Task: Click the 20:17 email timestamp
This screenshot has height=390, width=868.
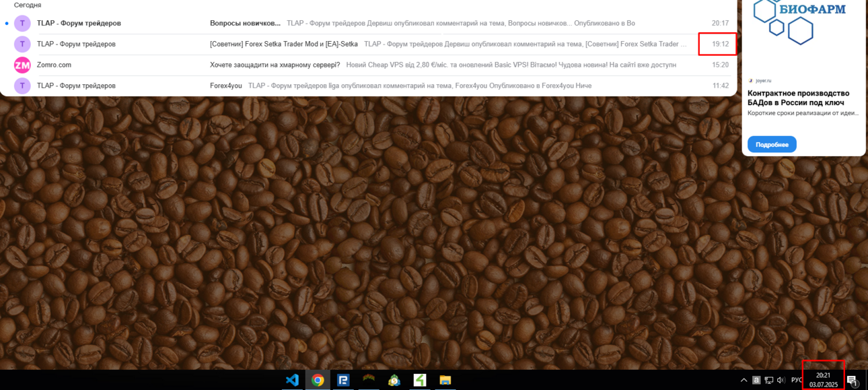Action: click(720, 23)
